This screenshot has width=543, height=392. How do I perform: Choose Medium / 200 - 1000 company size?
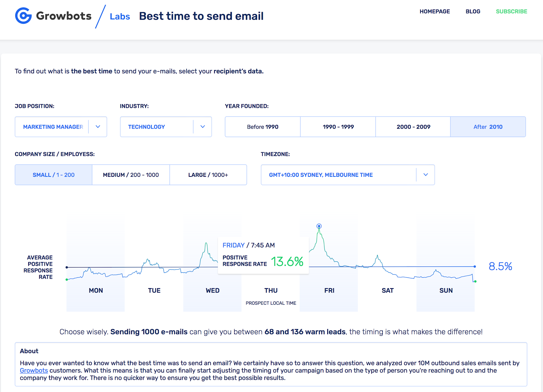click(131, 175)
